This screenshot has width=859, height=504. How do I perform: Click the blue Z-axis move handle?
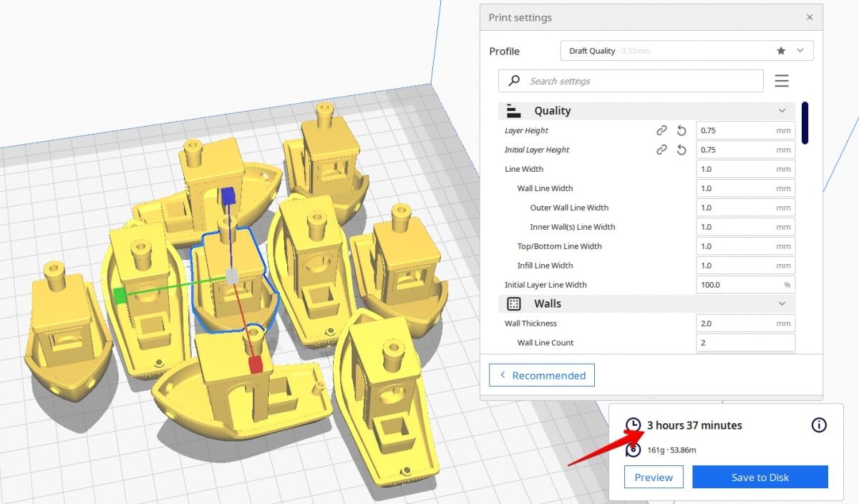coord(228,196)
